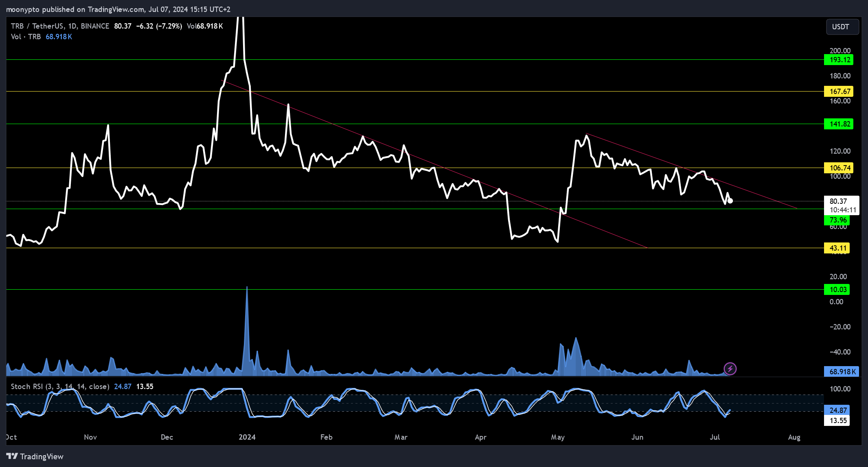Click the 200.00 price scale value
Screen dimensions: 868x467
point(840,51)
